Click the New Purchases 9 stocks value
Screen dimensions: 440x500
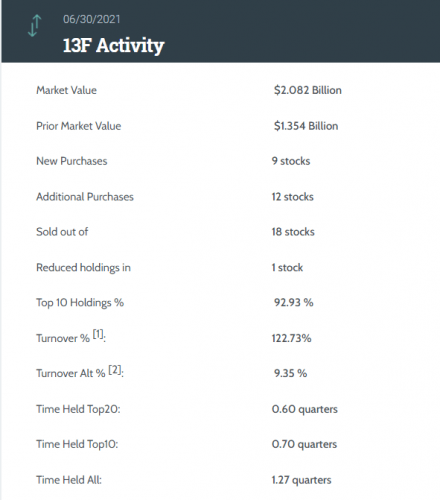(x=291, y=161)
